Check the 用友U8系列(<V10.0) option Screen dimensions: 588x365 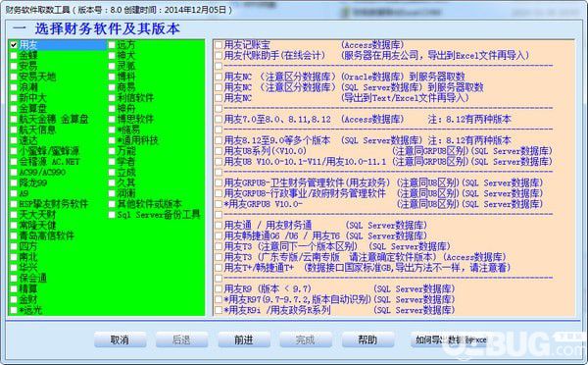pos(219,151)
